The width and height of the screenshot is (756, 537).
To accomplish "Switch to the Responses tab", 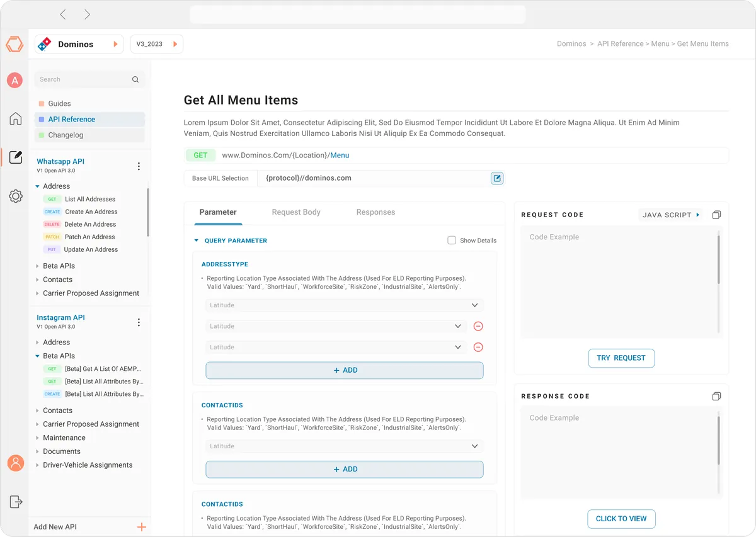I will (x=375, y=212).
